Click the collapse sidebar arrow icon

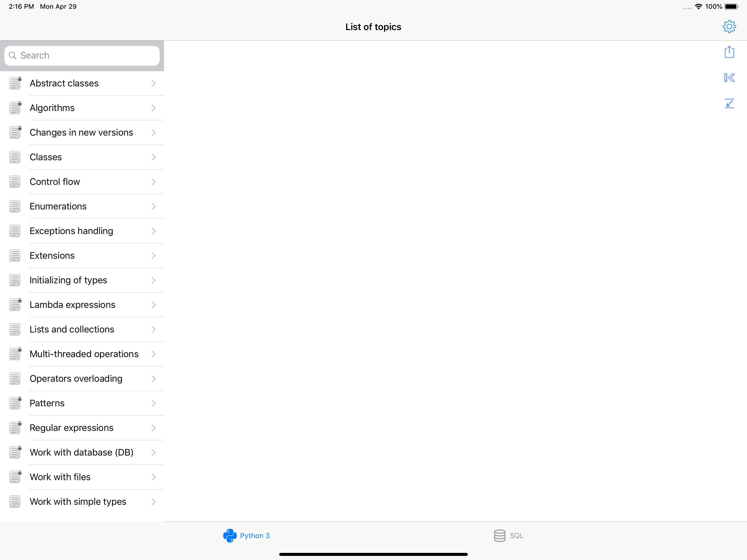[729, 78]
